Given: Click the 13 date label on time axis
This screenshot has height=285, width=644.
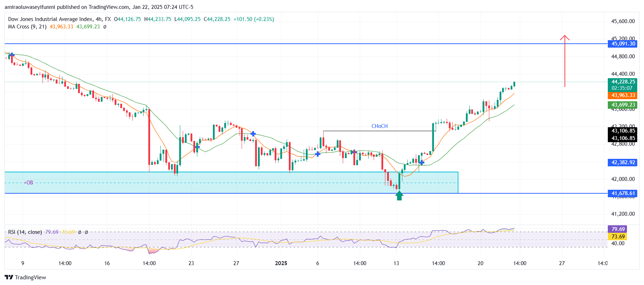Looking at the screenshot, I should [396, 263].
